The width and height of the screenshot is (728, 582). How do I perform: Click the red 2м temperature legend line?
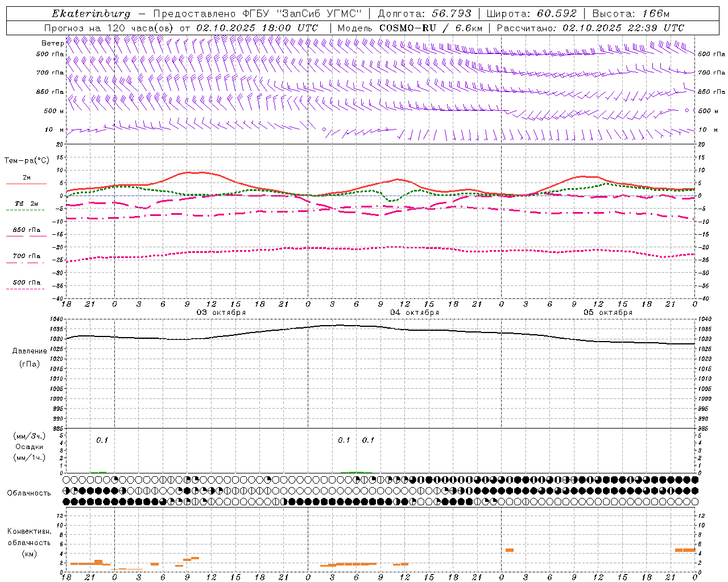tap(26, 184)
